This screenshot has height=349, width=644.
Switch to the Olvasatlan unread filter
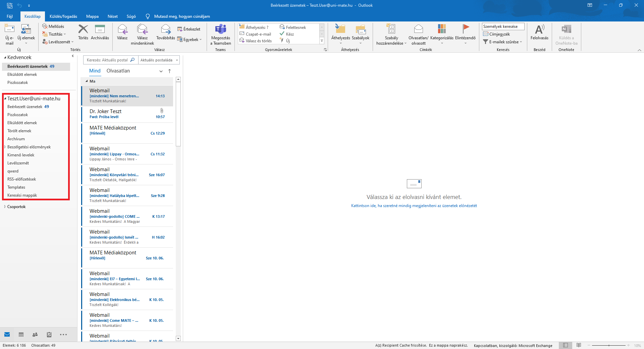[x=118, y=71]
